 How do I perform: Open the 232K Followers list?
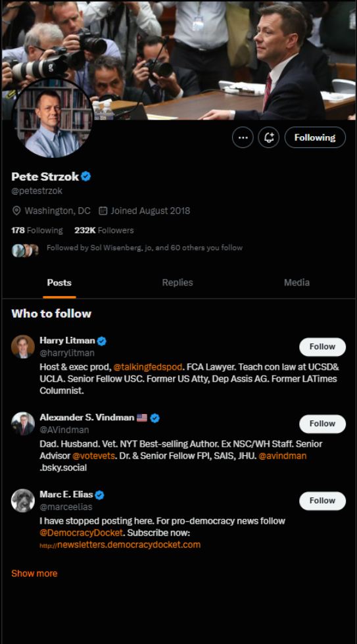pos(105,230)
